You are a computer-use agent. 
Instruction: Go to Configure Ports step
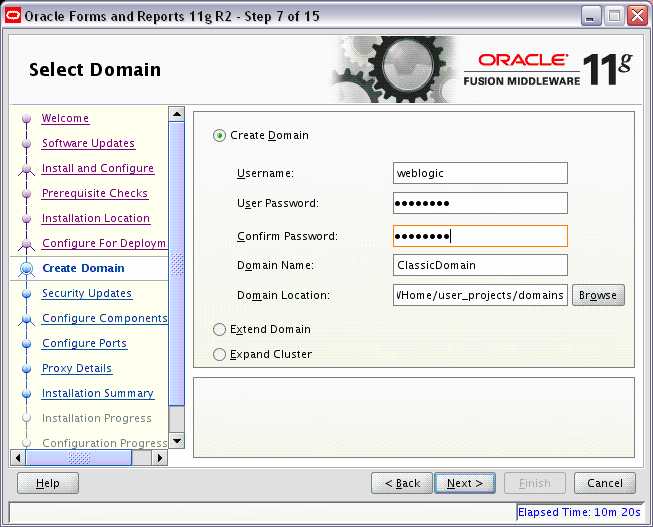(85, 343)
